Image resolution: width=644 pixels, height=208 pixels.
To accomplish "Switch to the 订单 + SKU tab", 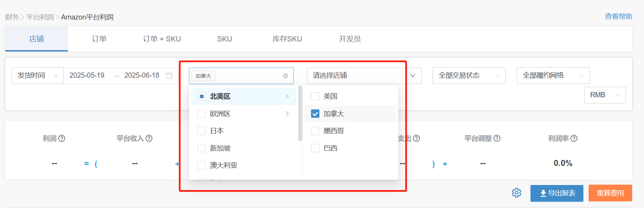I will 162,39.
